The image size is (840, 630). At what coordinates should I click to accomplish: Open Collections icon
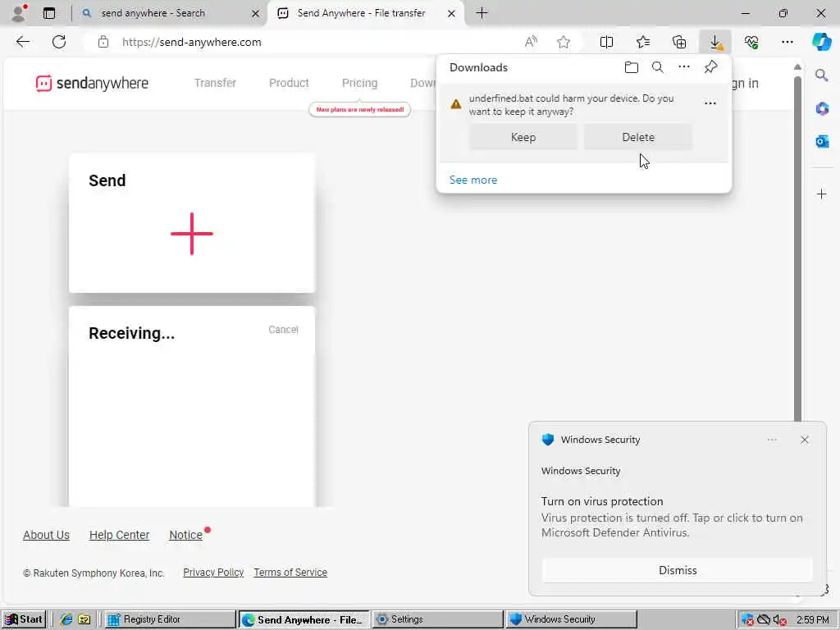tap(679, 42)
